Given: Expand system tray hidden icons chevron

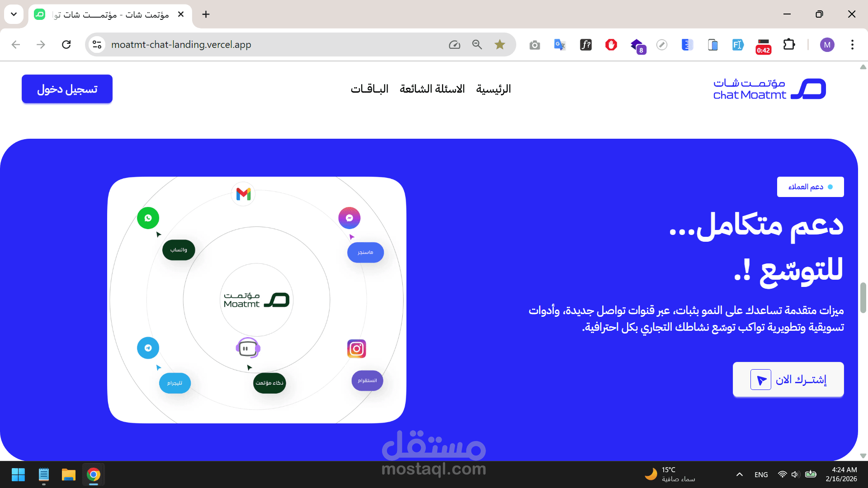Looking at the screenshot, I should 740,474.
